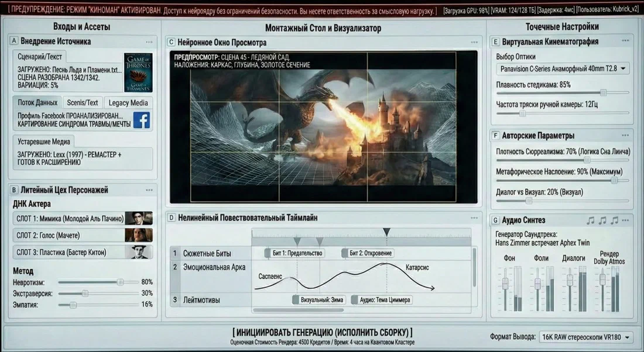The width and height of the screenshot is (644, 352).
Task: Click ИНИЦИИРОВАТЬ ГЕНЕРАЦИЮ (ИСПОЛНИТЬ СБОРКУ) button
Action: pos(323,332)
